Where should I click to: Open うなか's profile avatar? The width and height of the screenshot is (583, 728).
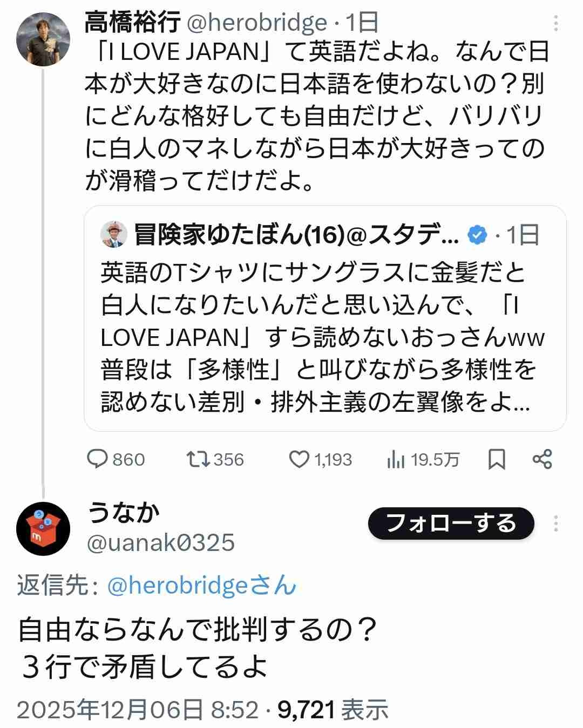(x=43, y=528)
